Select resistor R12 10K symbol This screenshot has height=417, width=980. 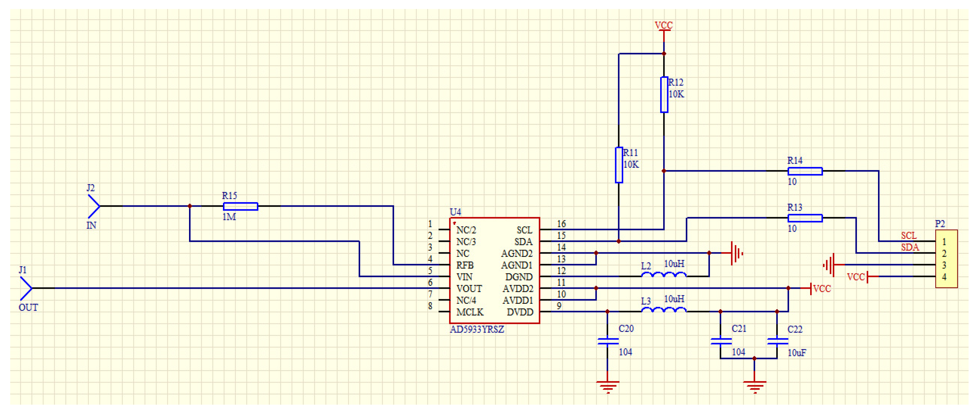664,94
